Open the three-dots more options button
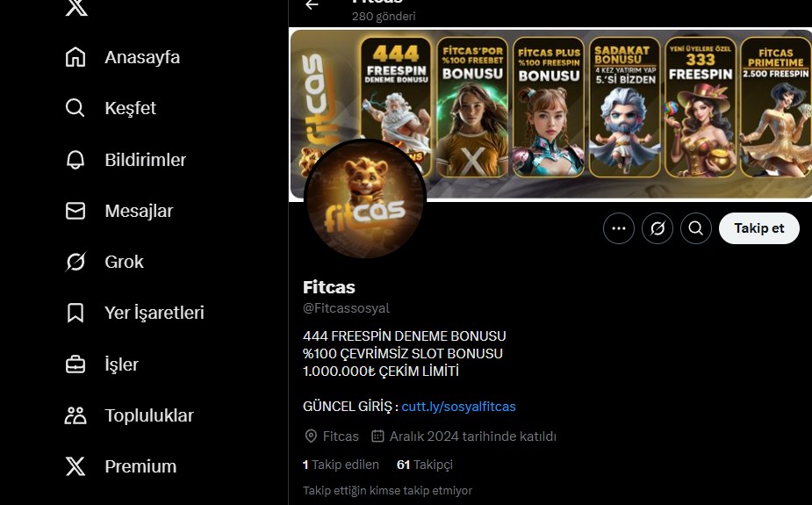The width and height of the screenshot is (812, 505). pos(618,228)
